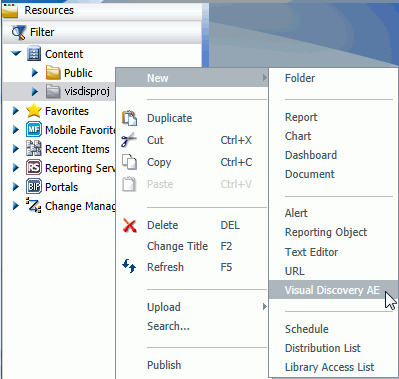Click the Filter funnel icon

(x=18, y=32)
